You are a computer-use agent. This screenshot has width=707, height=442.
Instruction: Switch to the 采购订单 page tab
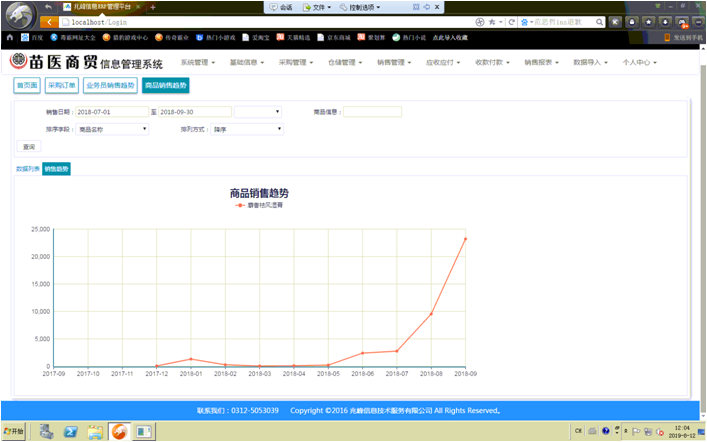click(61, 86)
